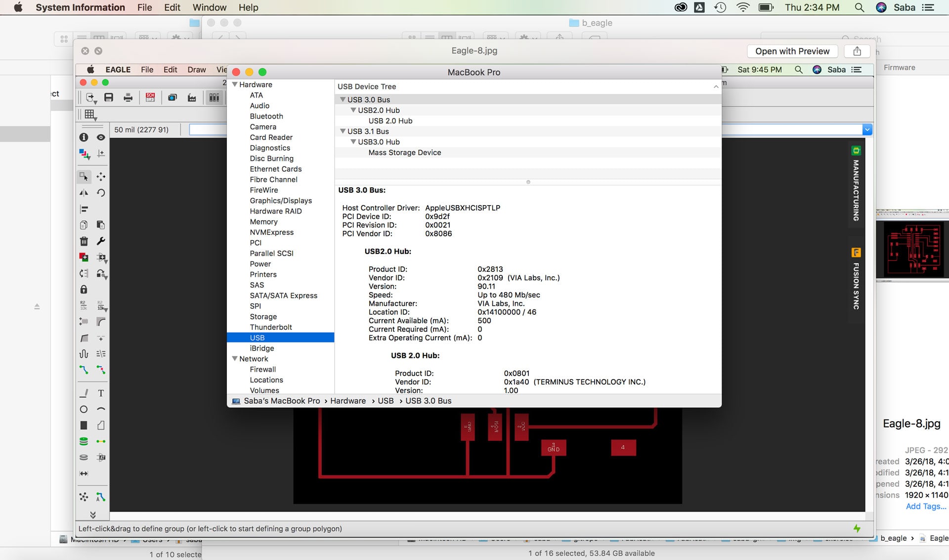The image size is (949, 560).
Task: Collapse the USB 3.1 Bus tree node
Action: click(x=343, y=131)
